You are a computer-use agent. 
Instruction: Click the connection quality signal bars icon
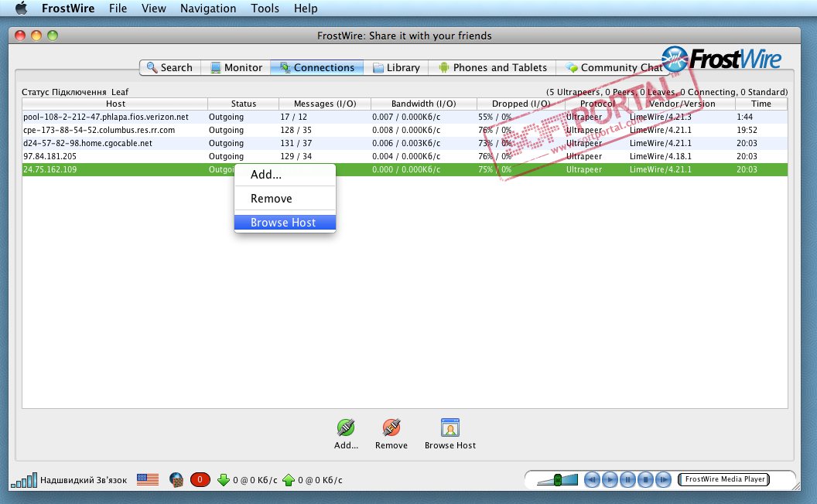pyautogui.click(x=24, y=480)
